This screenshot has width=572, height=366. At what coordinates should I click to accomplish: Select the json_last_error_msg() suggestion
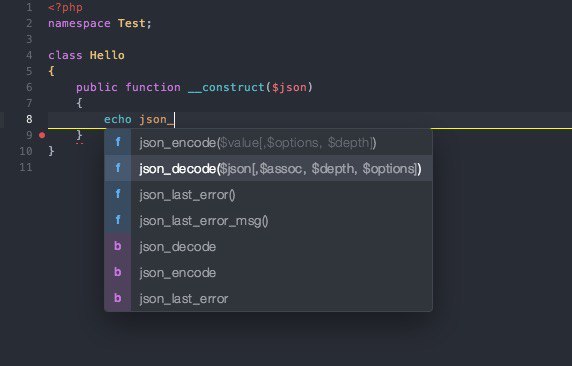(x=268, y=220)
